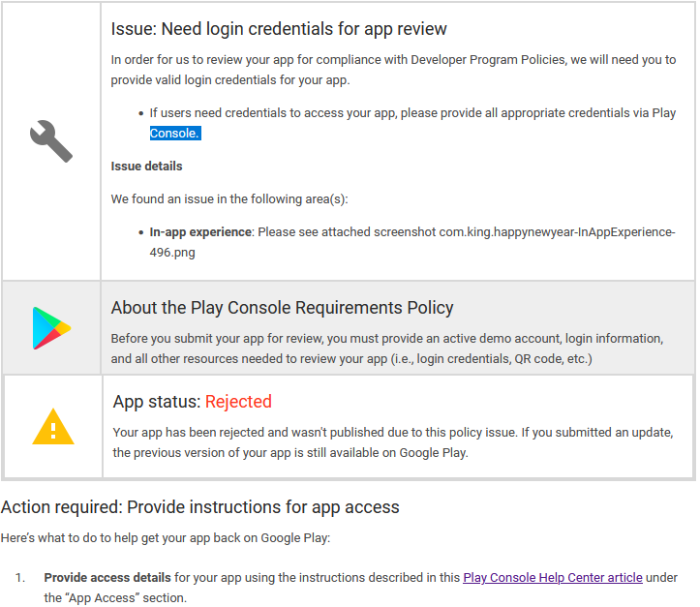700x607 pixels.
Task: Click the 'App status:' label
Action: tap(157, 402)
